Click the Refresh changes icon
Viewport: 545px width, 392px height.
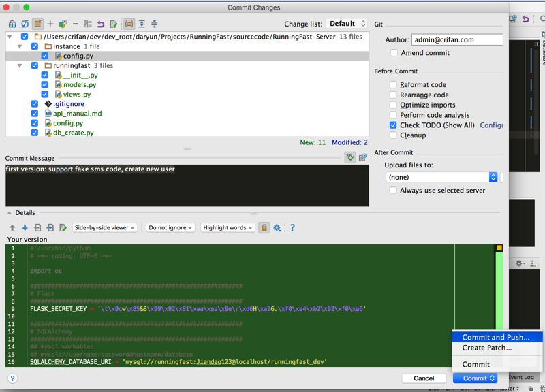point(25,24)
